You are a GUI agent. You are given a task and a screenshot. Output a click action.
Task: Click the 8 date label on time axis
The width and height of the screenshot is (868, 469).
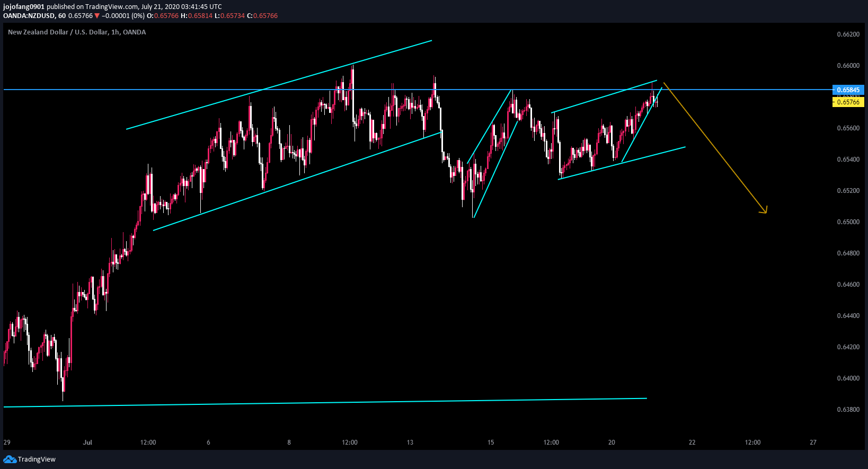click(x=289, y=443)
